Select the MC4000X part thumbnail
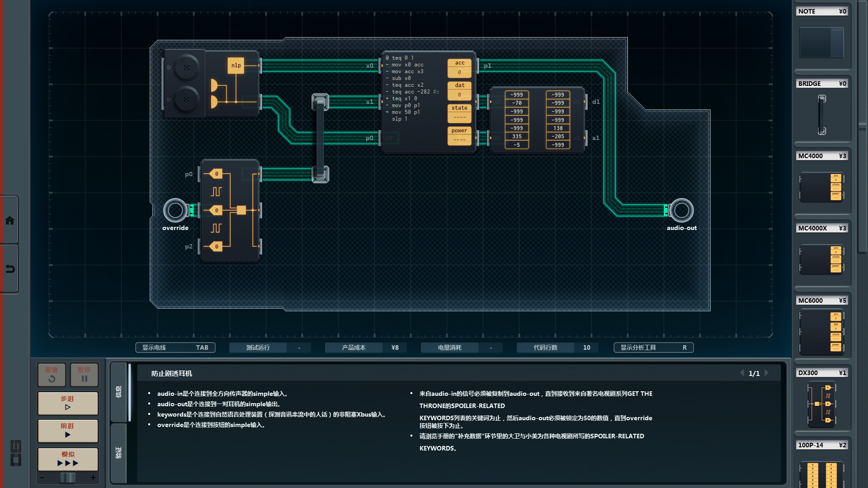868x488 pixels. tap(821, 259)
